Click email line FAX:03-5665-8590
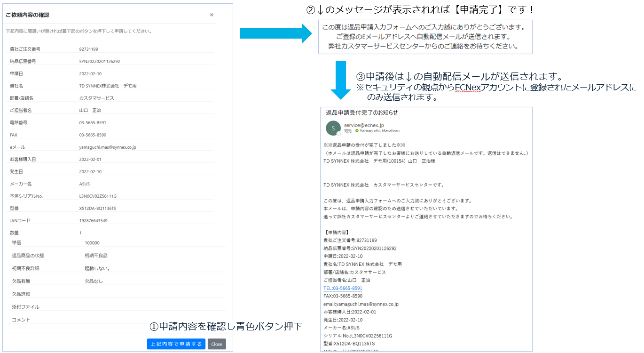644x353 pixels. [343, 296]
